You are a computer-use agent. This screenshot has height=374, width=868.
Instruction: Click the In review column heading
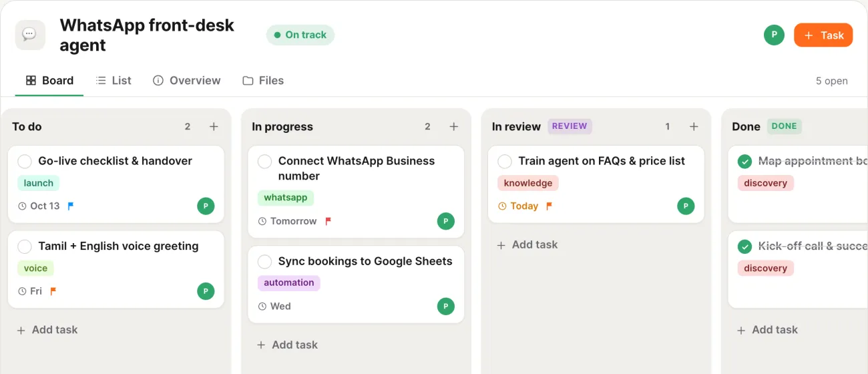(x=516, y=126)
